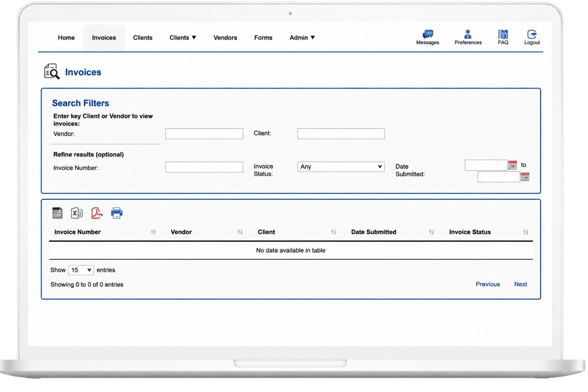This screenshot has height=392, width=588.
Task: Sort by Invoice Number column arrows
Action: point(153,232)
